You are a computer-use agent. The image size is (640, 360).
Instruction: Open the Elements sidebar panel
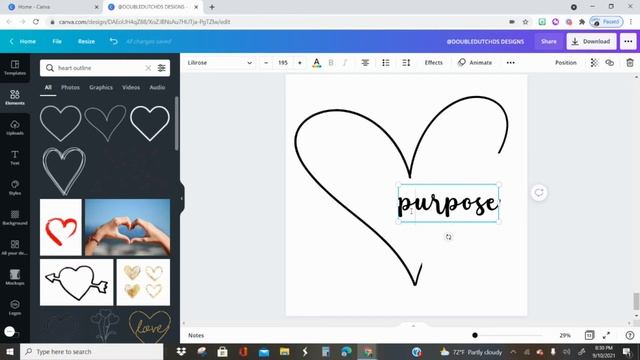[15, 98]
